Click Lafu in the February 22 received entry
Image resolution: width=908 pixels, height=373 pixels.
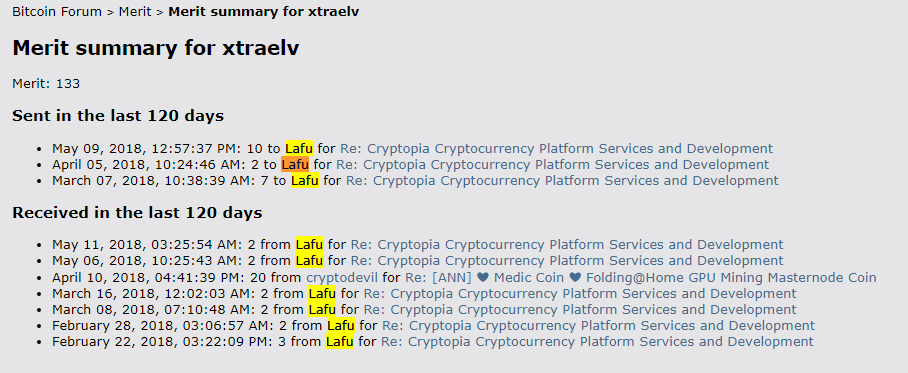[x=339, y=342]
